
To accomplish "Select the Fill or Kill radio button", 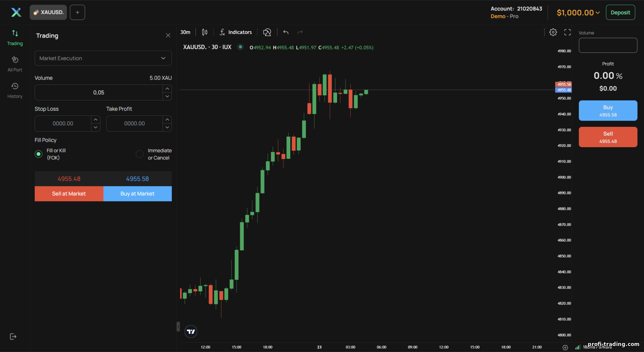I will pyautogui.click(x=38, y=153).
